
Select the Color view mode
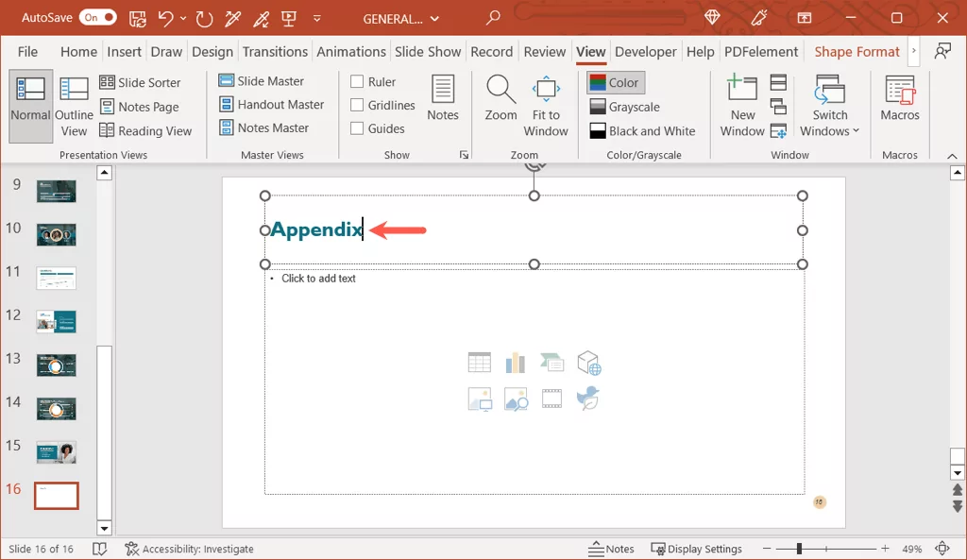[x=616, y=83]
